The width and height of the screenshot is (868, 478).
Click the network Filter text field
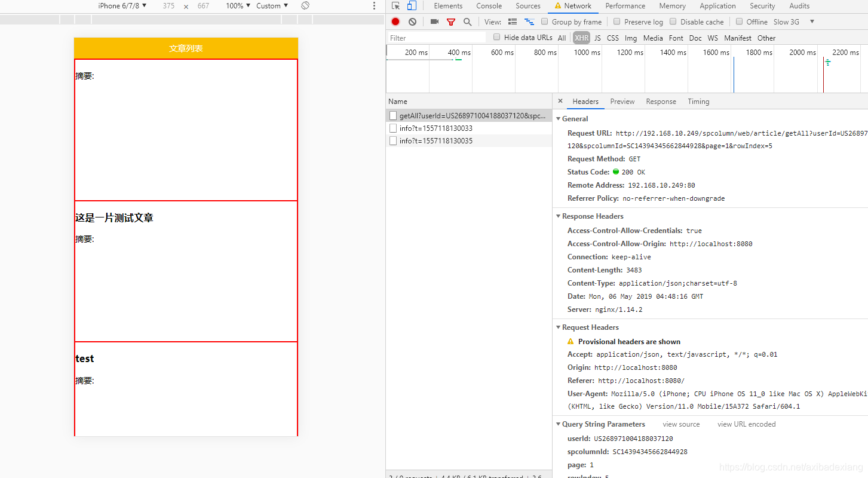tap(436, 38)
